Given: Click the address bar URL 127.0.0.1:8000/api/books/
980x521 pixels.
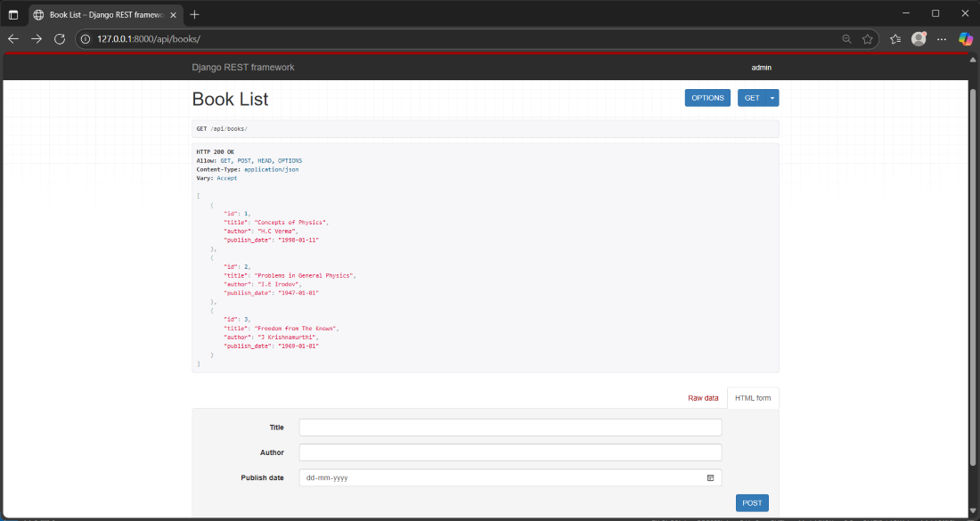Looking at the screenshot, I should coord(148,38).
